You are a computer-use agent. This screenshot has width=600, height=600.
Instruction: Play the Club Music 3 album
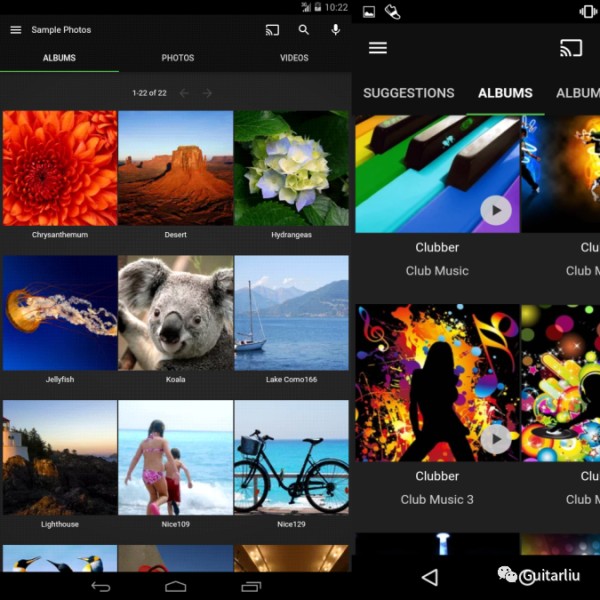click(x=495, y=438)
